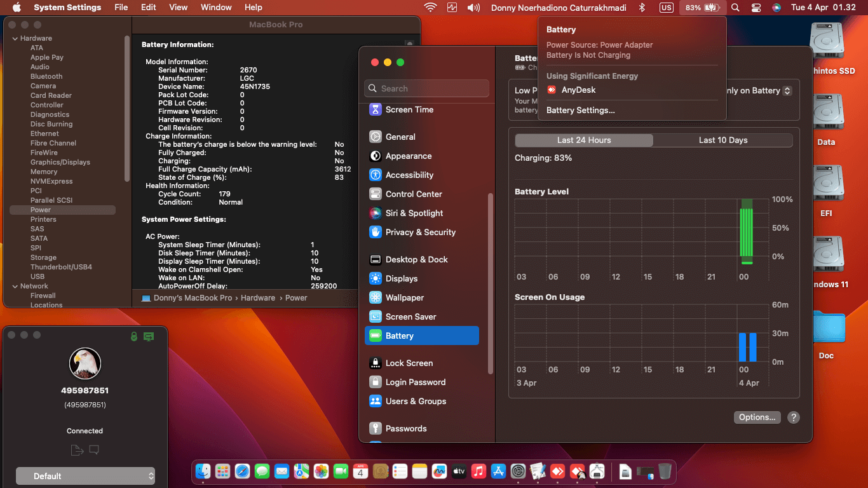Click the Wi-Fi icon in the menu bar

431,8
